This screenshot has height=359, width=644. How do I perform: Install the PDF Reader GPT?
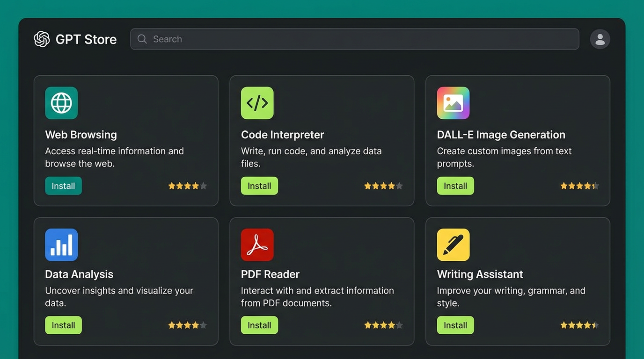[x=259, y=325]
